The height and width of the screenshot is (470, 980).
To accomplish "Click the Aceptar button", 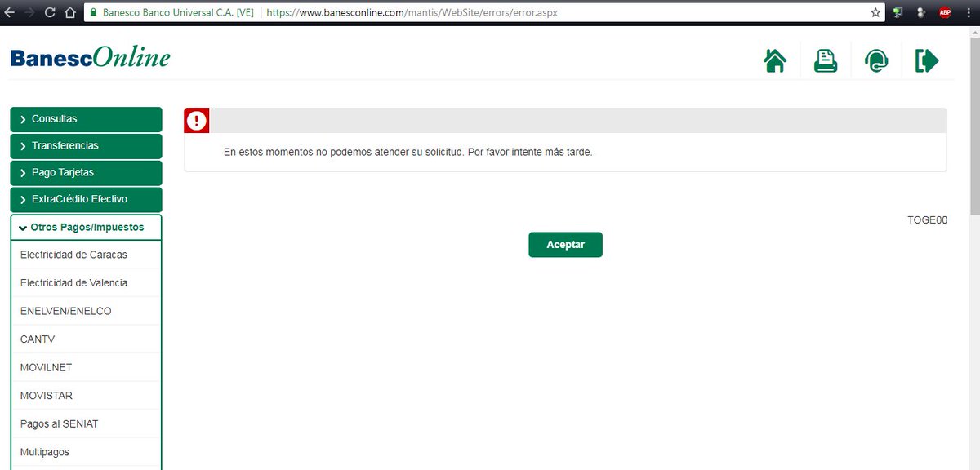I will pos(565,245).
